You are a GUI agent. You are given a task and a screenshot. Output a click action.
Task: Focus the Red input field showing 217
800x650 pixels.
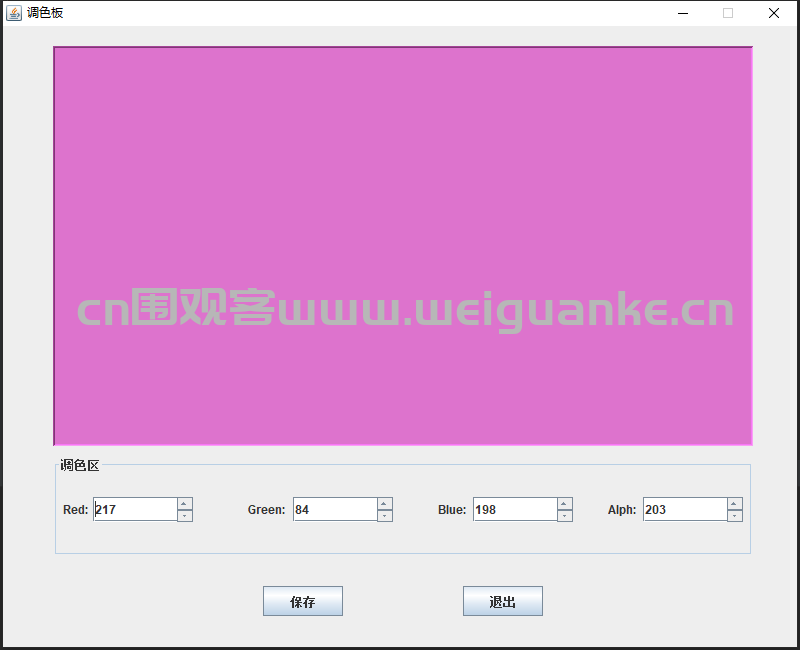point(135,509)
